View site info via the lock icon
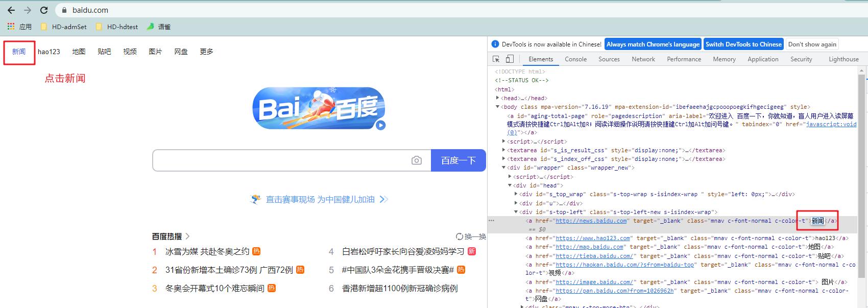Image resolution: width=868 pixels, height=308 pixels. (x=64, y=10)
